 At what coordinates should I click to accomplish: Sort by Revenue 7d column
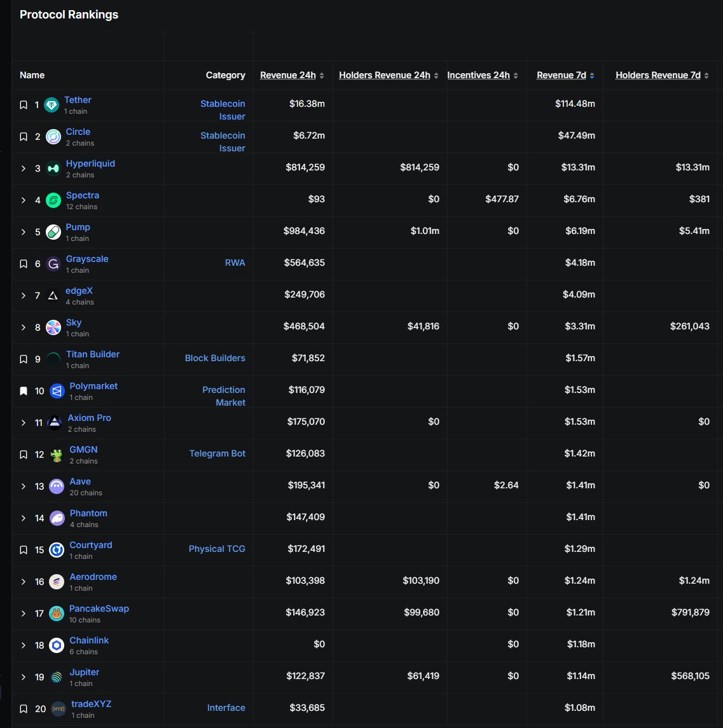[x=565, y=75]
